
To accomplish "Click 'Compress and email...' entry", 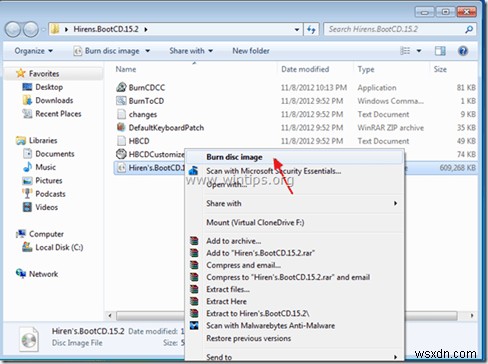I will [x=243, y=265].
